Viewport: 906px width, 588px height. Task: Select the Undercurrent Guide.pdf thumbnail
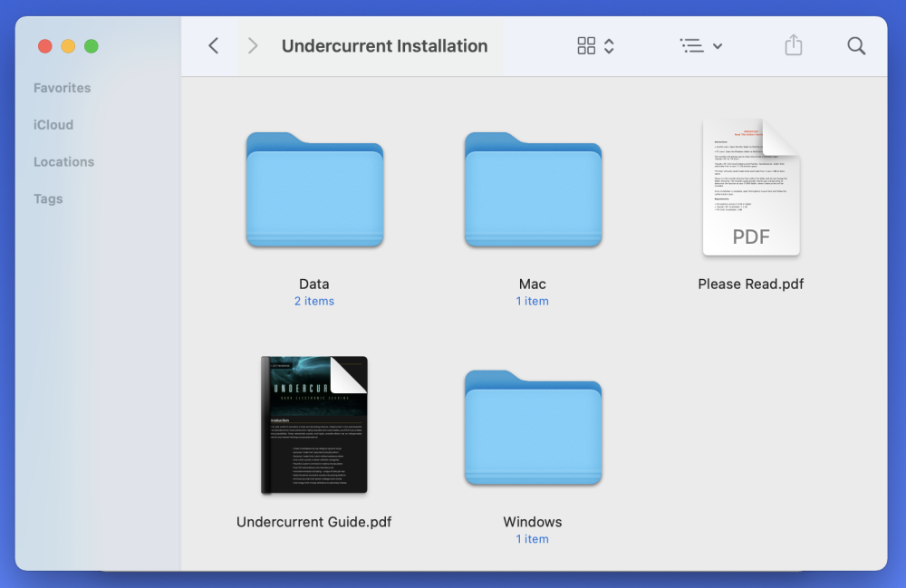314,425
